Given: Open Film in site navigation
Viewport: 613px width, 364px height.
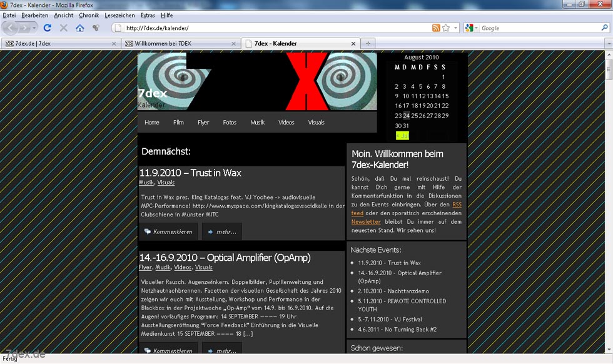Looking at the screenshot, I should (x=178, y=123).
